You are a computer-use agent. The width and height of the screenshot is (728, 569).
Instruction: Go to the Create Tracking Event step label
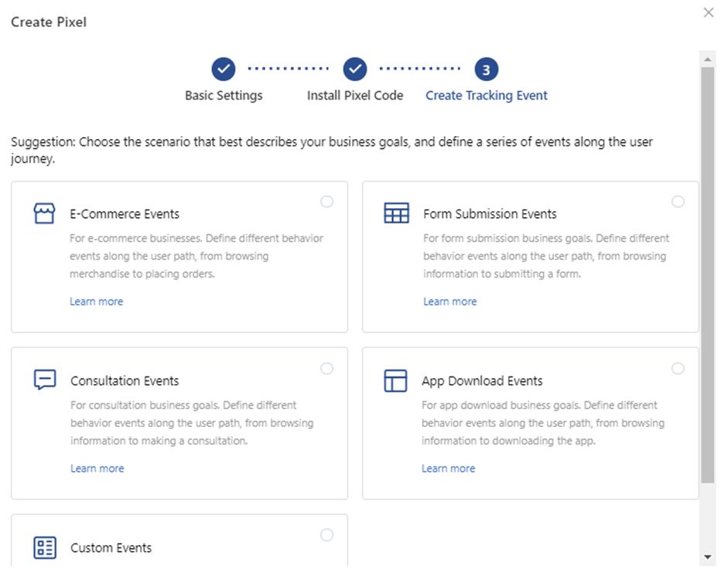click(486, 96)
